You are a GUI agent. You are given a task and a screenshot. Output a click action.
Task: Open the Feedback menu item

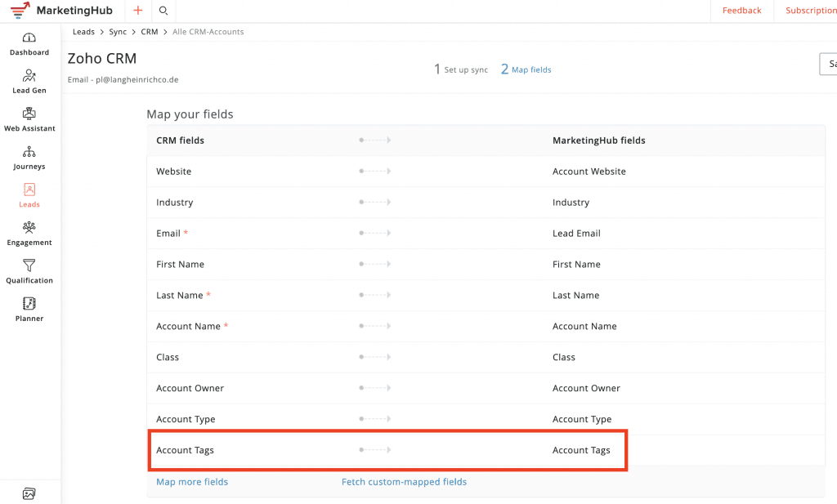tap(741, 11)
